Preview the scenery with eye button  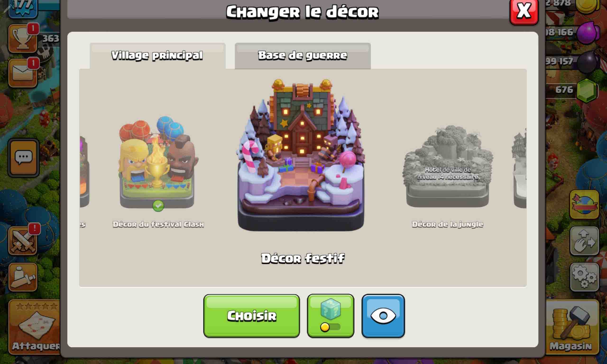[383, 316]
